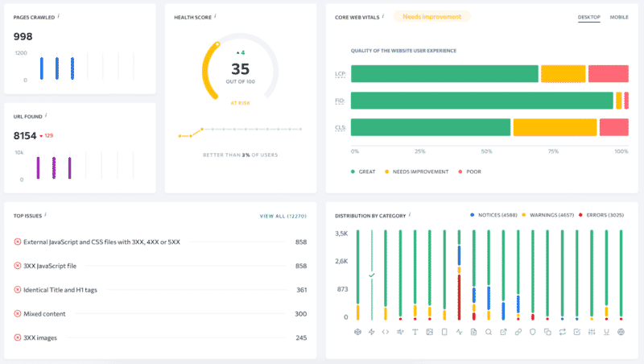Select the text 'T' category icon
This screenshot has width=644, height=364.
pyautogui.click(x=415, y=332)
